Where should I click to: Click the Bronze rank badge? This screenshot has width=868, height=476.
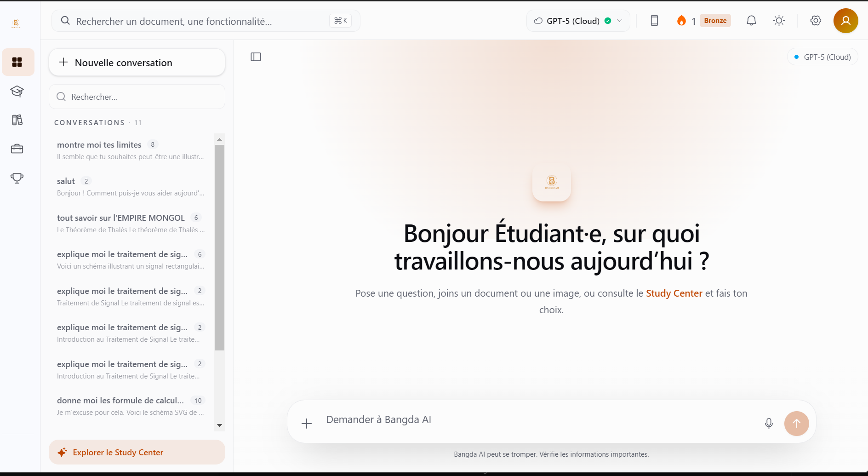coord(715,21)
